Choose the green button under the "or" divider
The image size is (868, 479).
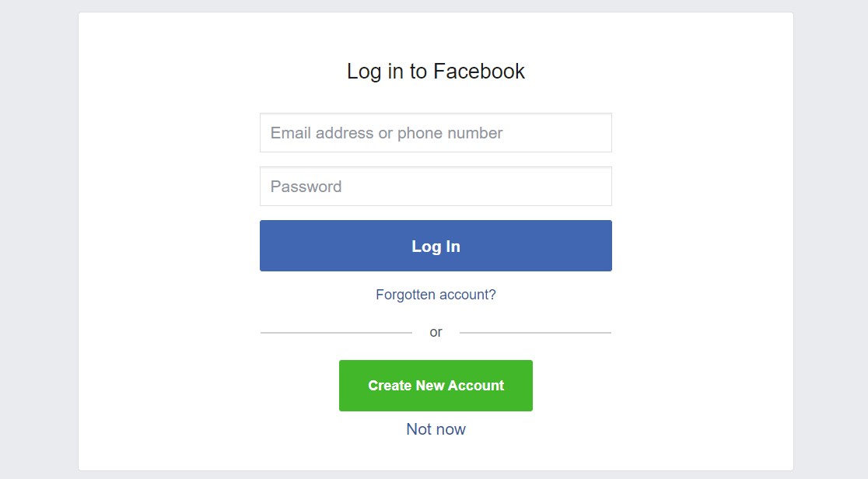pos(436,386)
